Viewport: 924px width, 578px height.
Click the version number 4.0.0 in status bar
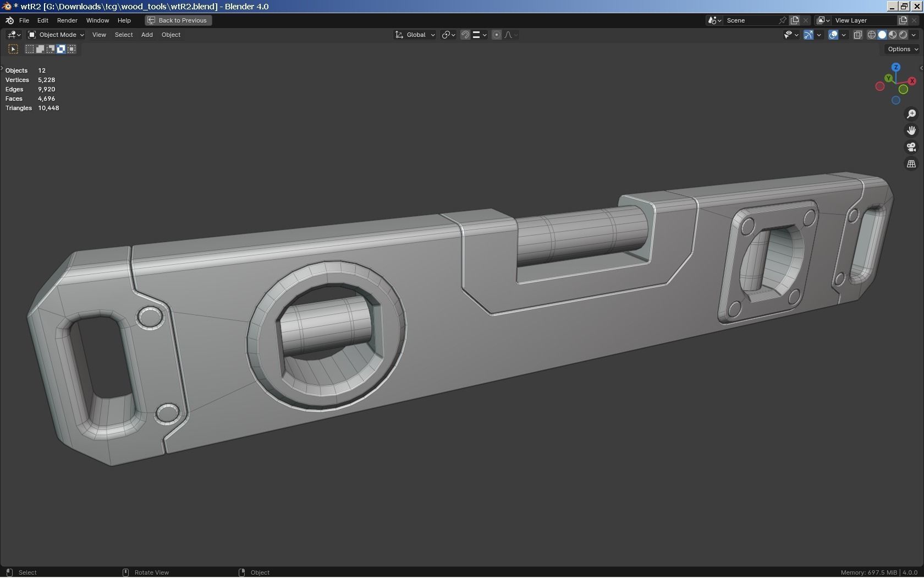tap(910, 572)
